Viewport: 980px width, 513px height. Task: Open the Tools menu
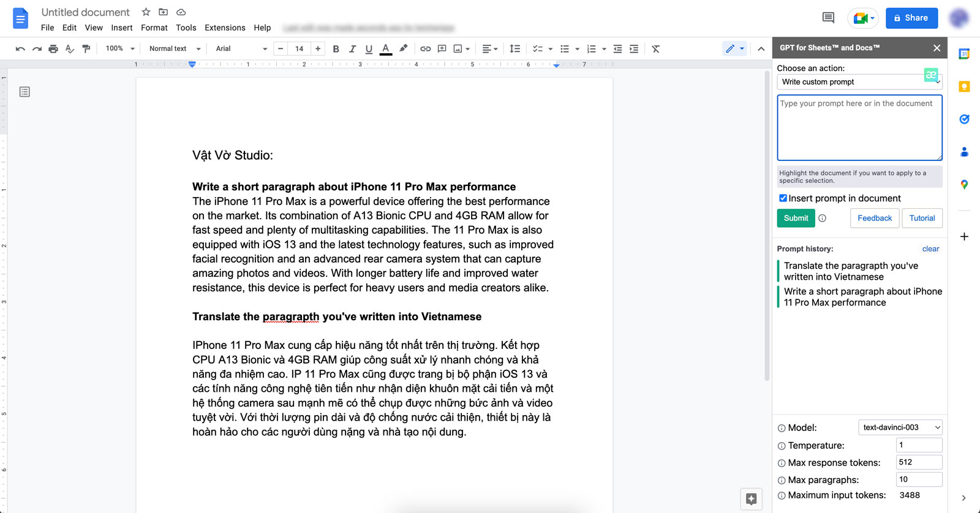(186, 28)
